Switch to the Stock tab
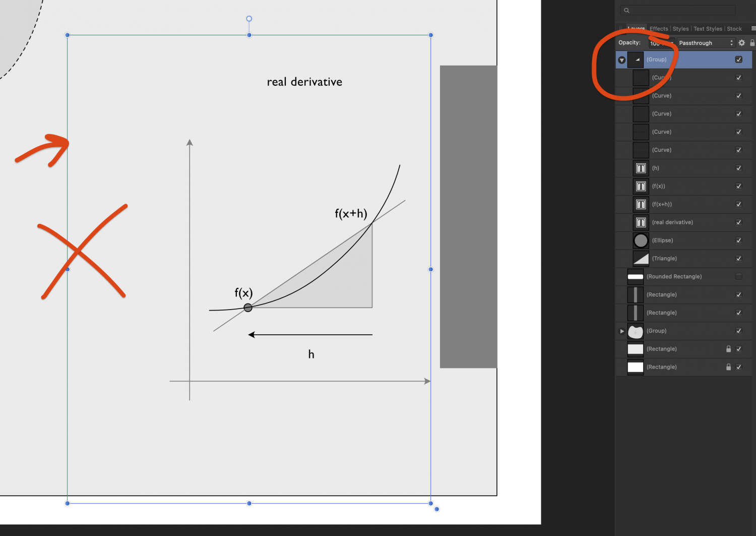 [734, 29]
